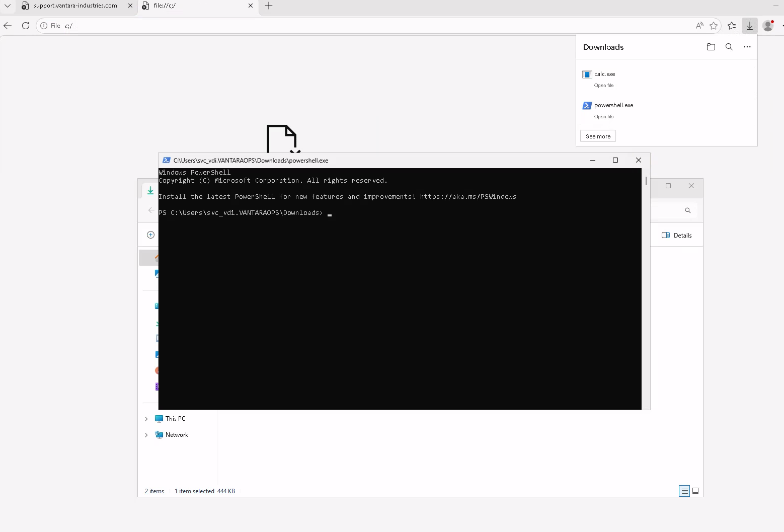784x532 pixels.
Task: Click See more button in Downloads
Action: [x=598, y=136]
